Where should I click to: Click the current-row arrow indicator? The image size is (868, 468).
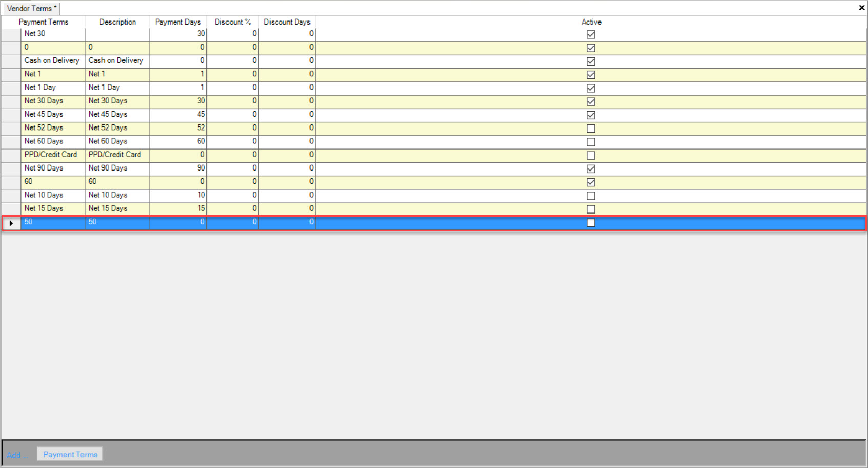11,223
